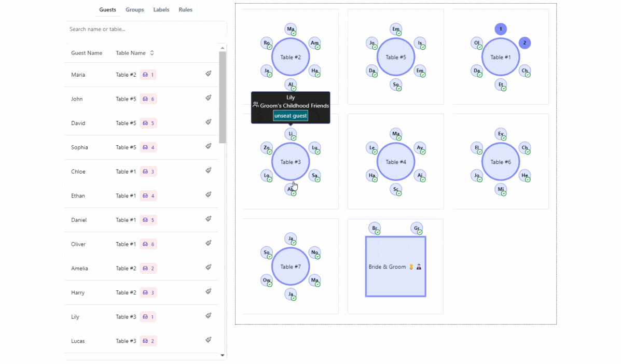Select the Bride & Groom square table
This screenshot has height=364, width=621.
click(396, 267)
